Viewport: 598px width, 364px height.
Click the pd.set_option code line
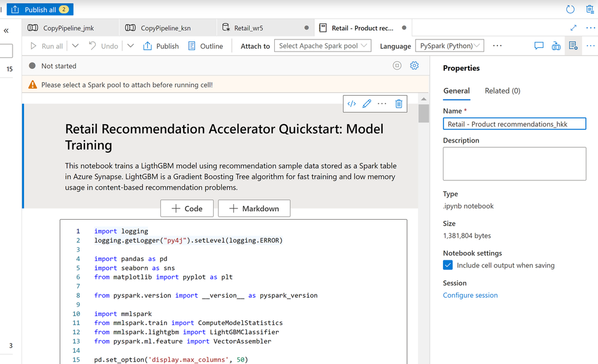171,359
